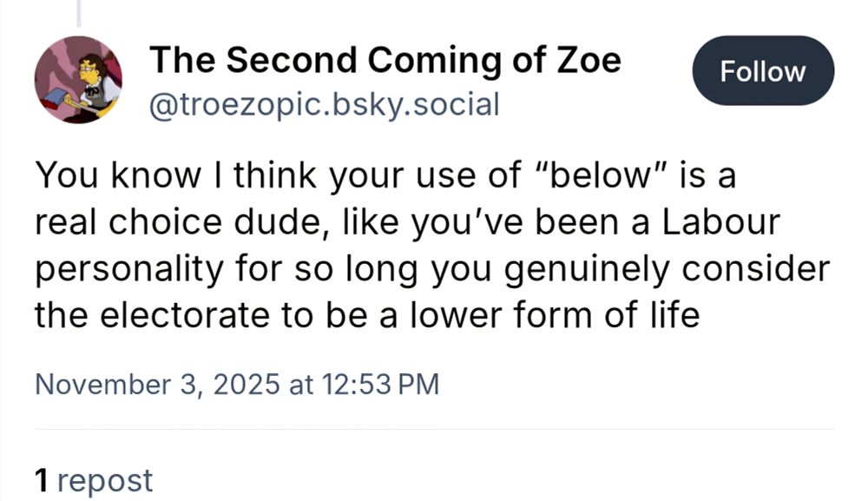Click the word "Labour" in the post
The height and width of the screenshot is (501, 868).
point(722,221)
